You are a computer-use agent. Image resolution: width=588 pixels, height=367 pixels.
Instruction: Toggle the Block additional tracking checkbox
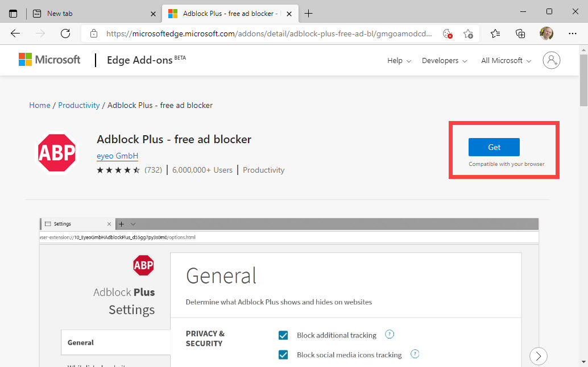[283, 335]
